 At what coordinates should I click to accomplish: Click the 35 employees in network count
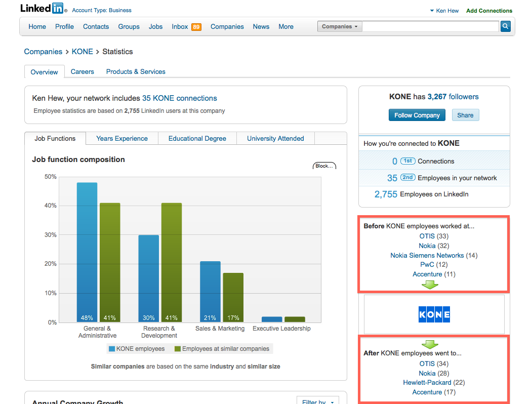[x=392, y=178]
